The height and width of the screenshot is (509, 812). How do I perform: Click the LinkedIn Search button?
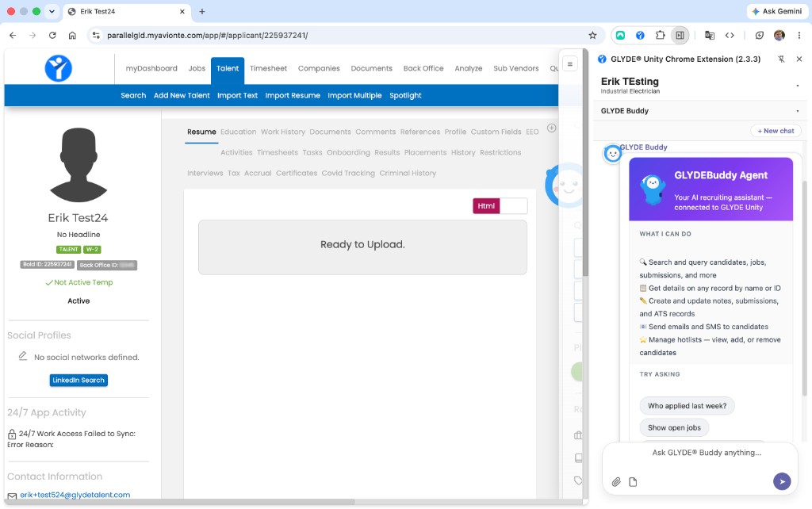tap(79, 380)
